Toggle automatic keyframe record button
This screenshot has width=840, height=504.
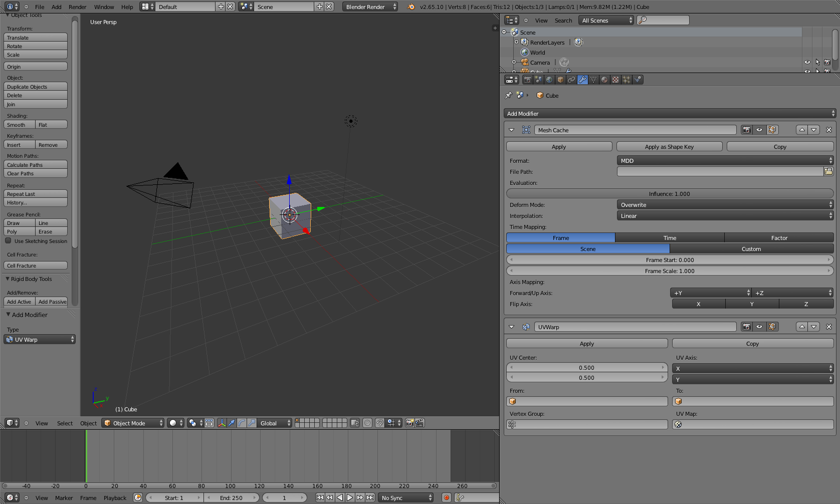[x=447, y=497]
